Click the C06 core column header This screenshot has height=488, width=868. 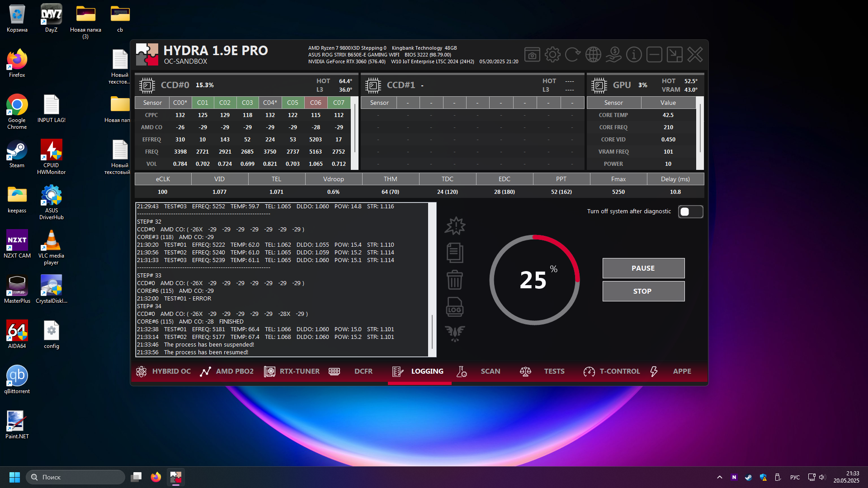(316, 103)
